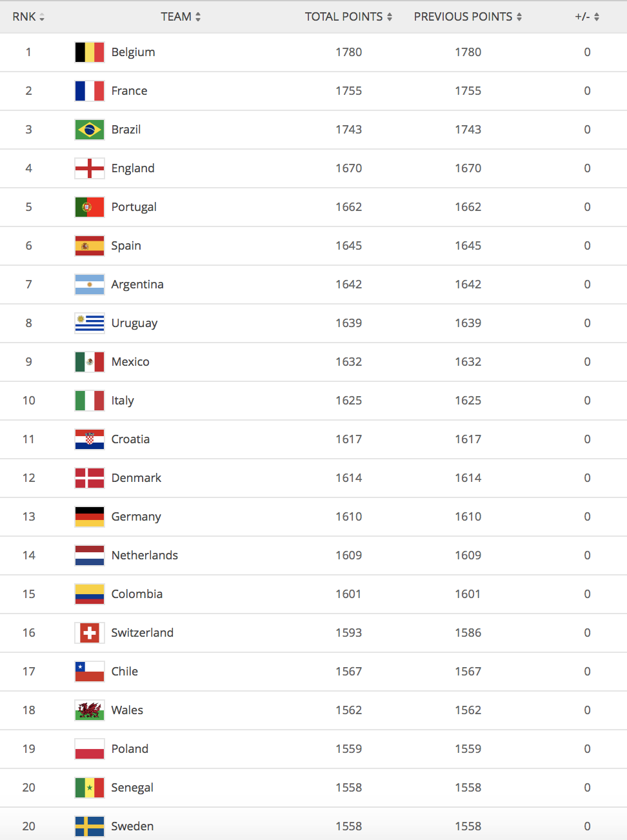Click the Belgium flag icon
627x840 pixels.
[x=90, y=52]
